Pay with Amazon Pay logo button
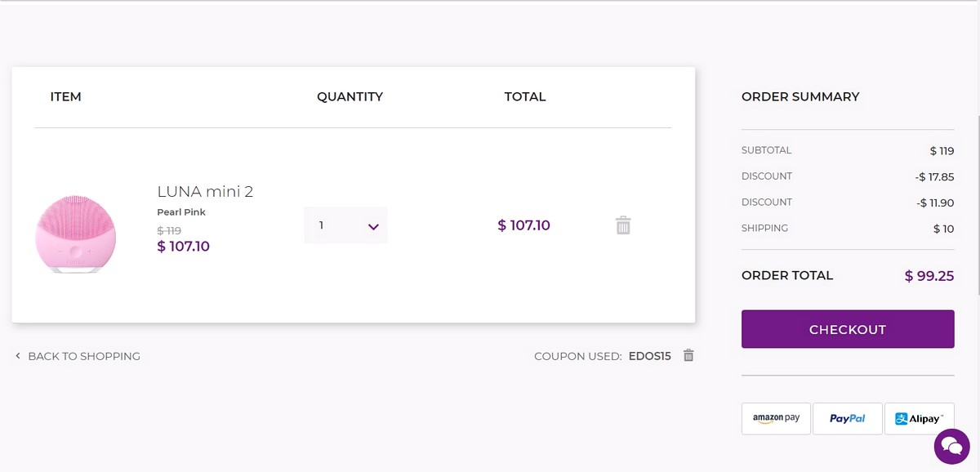This screenshot has width=980, height=472. coord(776,418)
